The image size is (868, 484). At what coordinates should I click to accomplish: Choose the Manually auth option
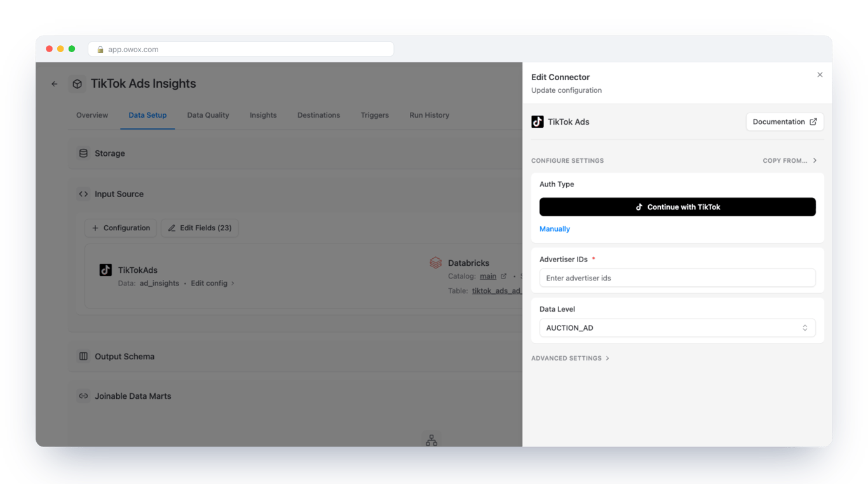pyautogui.click(x=555, y=229)
